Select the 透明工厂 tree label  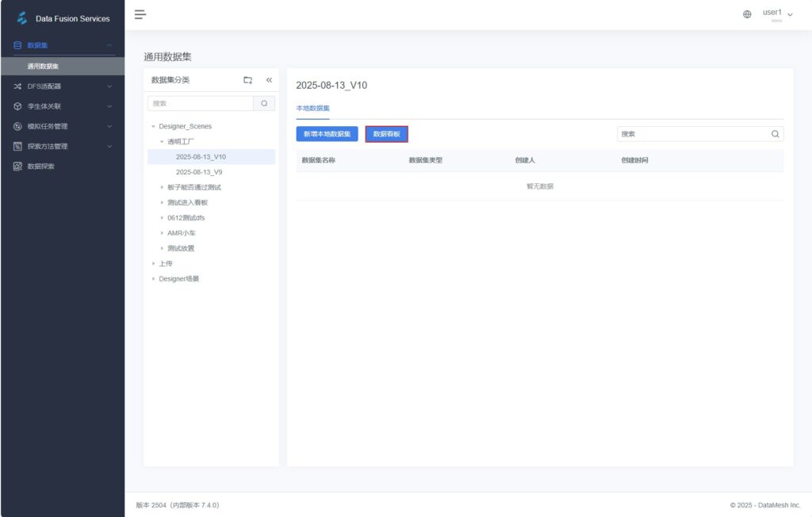181,141
